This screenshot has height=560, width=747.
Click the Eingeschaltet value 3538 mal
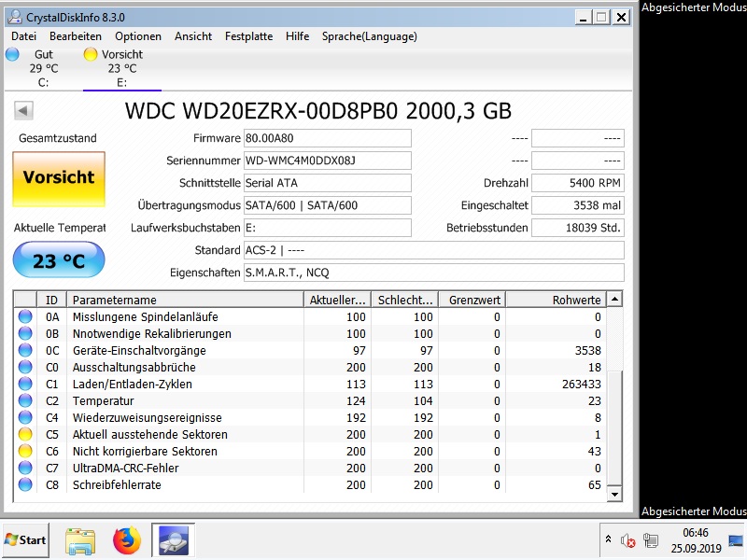(x=578, y=205)
